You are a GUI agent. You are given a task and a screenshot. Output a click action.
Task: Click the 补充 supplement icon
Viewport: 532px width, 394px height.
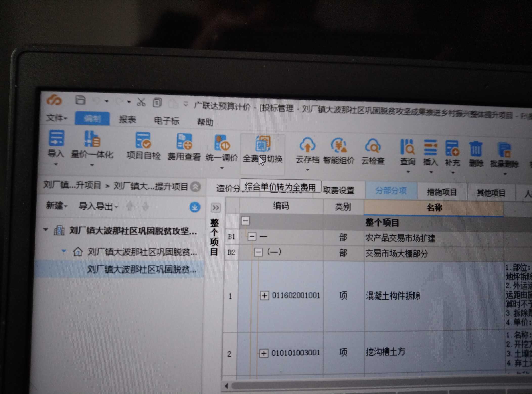pyautogui.click(x=452, y=149)
